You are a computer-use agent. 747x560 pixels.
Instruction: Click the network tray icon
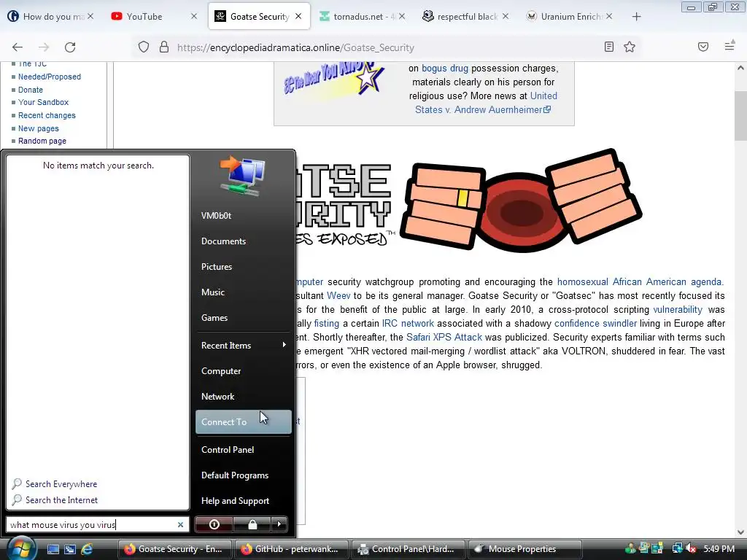[x=677, y=549]
